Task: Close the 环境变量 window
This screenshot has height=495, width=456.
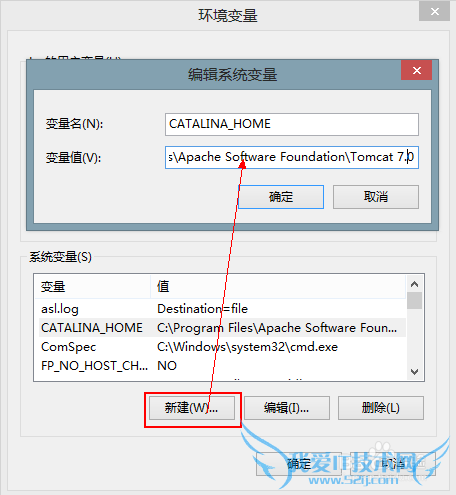Action: pos(434,12)
